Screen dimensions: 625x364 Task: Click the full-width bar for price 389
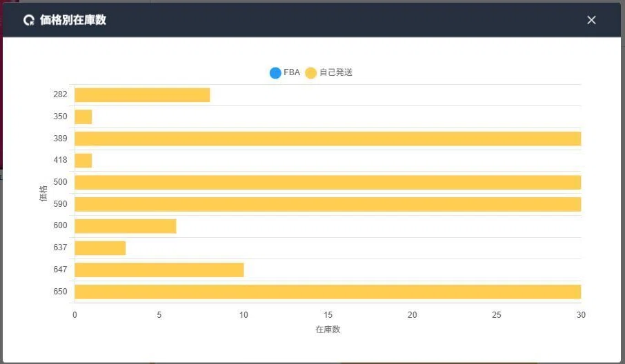point(328,139)
